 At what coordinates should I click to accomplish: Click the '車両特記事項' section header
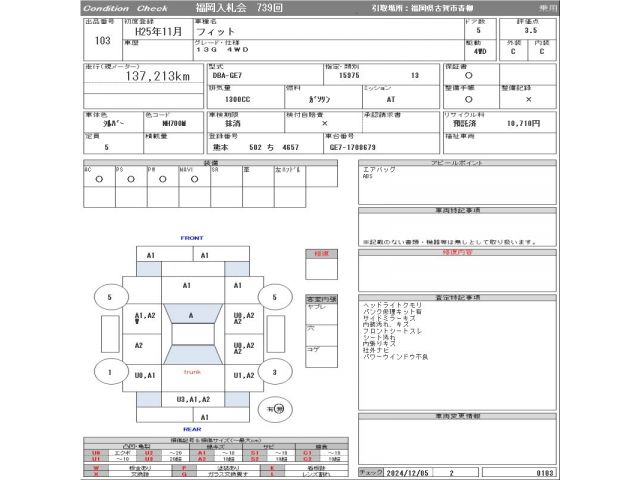coord(457,210)
